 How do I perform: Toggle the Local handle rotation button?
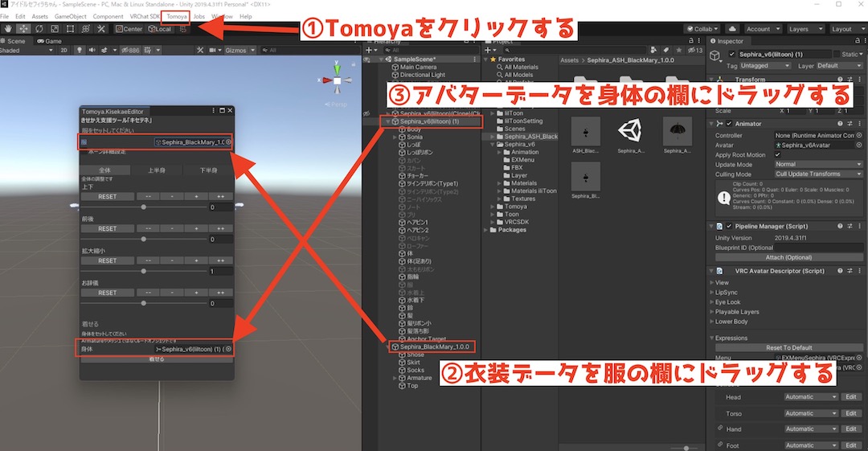[160, 29]
